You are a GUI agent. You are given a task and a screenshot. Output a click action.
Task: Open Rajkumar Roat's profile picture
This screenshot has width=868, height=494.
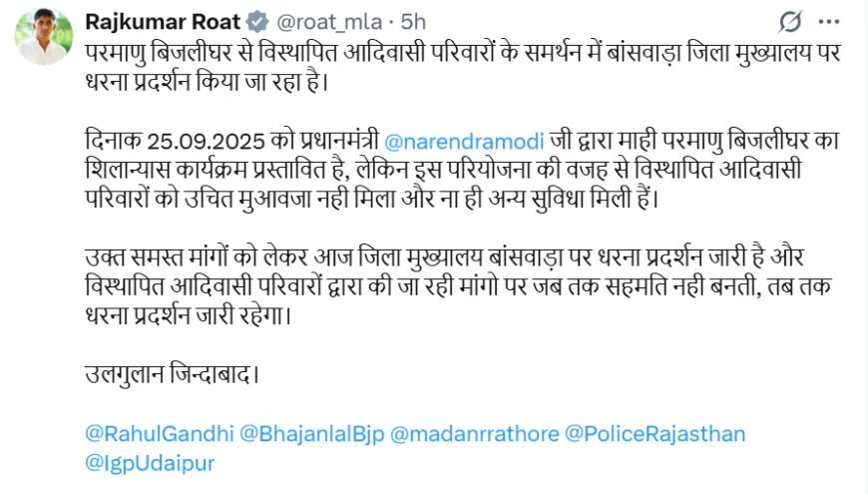coord(43,37)
